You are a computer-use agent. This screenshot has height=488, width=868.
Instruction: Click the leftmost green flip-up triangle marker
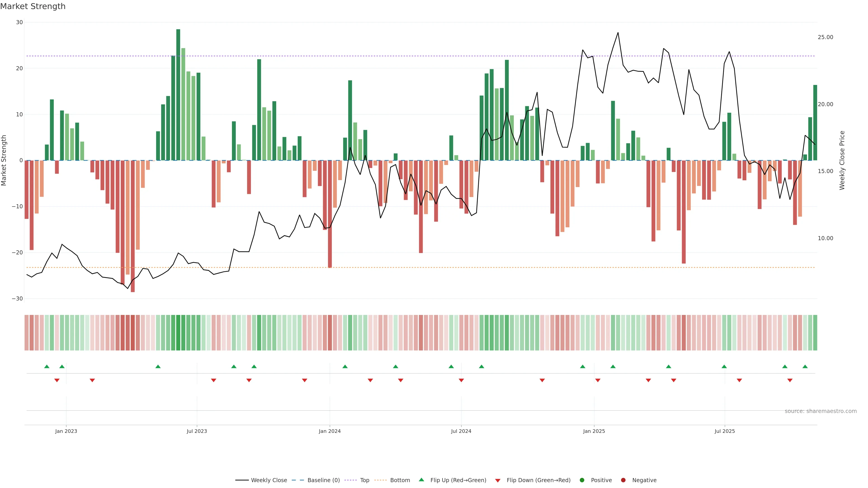47,366
